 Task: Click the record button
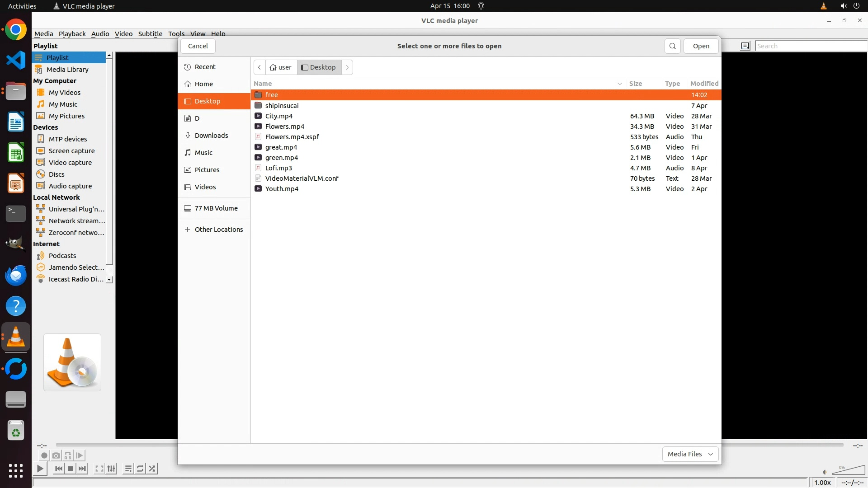coord(44,455)
